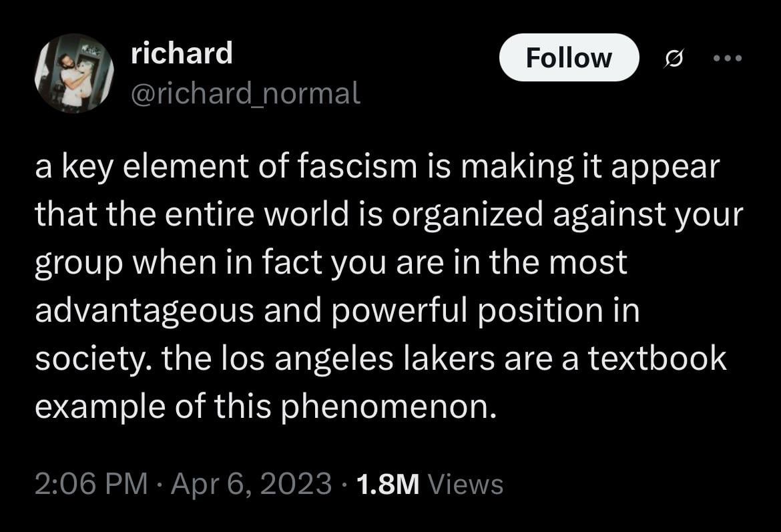
Task: Select the Grok explain-this-post icon
Action: click(674, 58)
